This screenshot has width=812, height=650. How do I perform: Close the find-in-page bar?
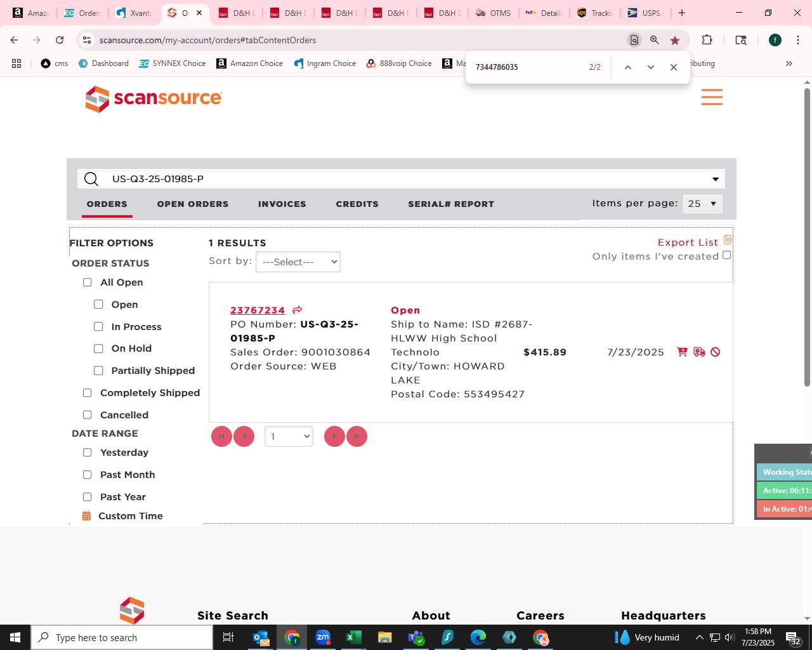pyautogui.click(x=674, y=67)
